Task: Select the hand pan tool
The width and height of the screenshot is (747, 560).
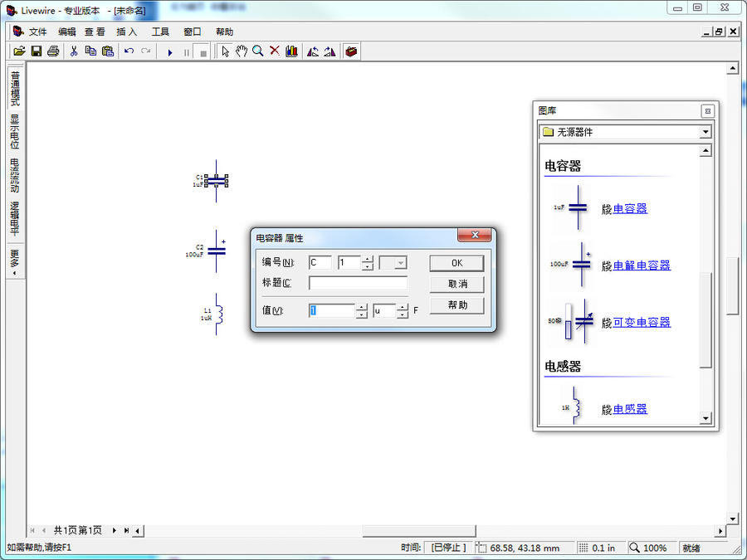Action: pyautogui.click(x=242, y=51)
